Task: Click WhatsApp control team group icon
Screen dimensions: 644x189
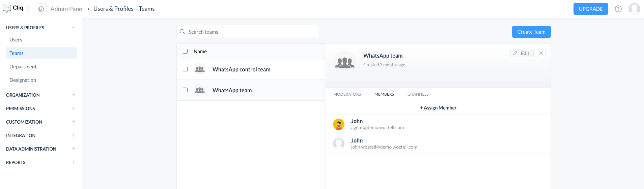Action: pos(200,69)
